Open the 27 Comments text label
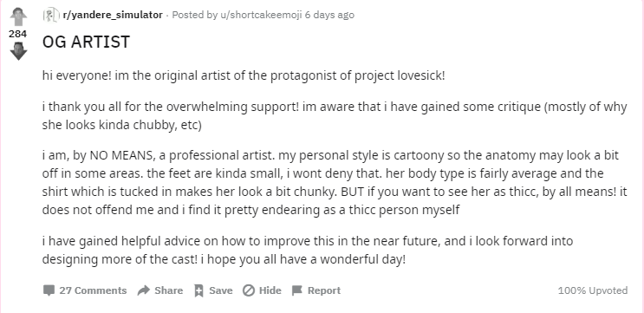 (x=94, y=290)
